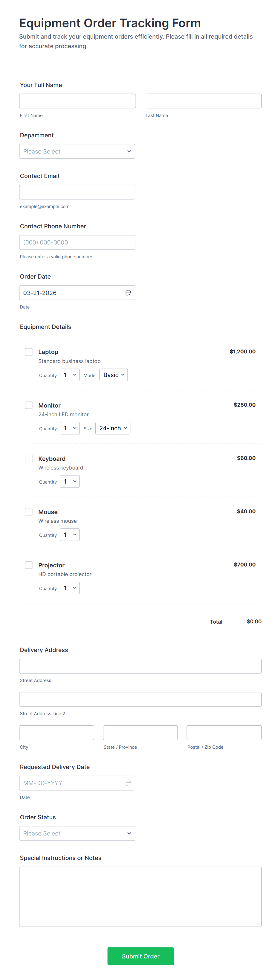Click the Contact Phone Number field
Image resolution: width=278 pixels, height=980 pixels.
[x=77, y=242]
